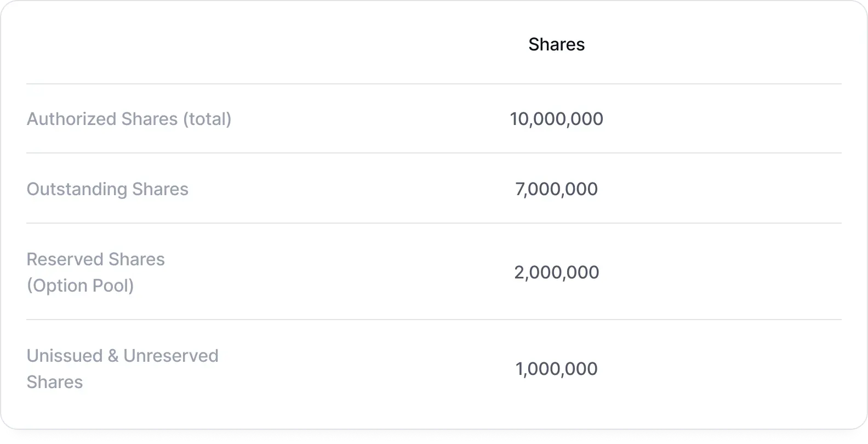Select the Authorized Shares (total) label
868x444 pixels.
point(129,119)
